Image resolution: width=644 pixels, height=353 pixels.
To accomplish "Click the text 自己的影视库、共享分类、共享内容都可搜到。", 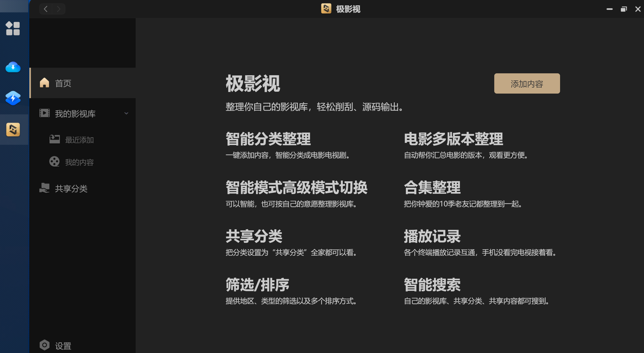I will point(477,301).
